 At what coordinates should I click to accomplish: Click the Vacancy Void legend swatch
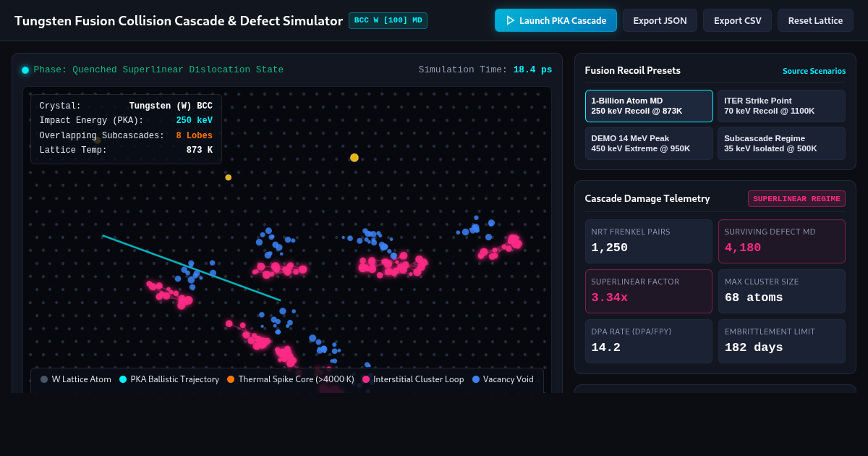tap(476, 379)
